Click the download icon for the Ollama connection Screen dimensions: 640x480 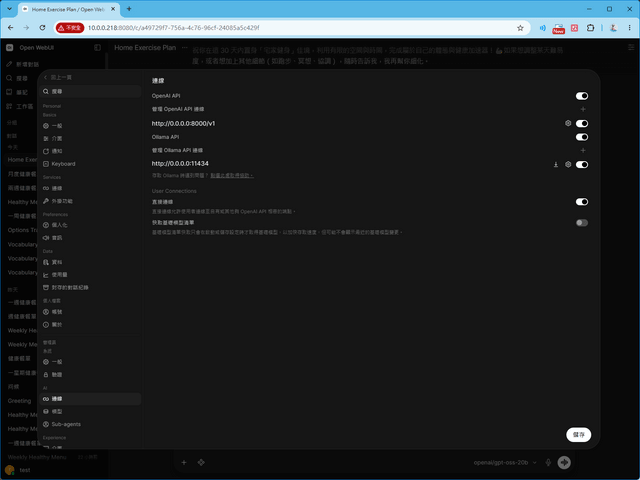(556, 164)
